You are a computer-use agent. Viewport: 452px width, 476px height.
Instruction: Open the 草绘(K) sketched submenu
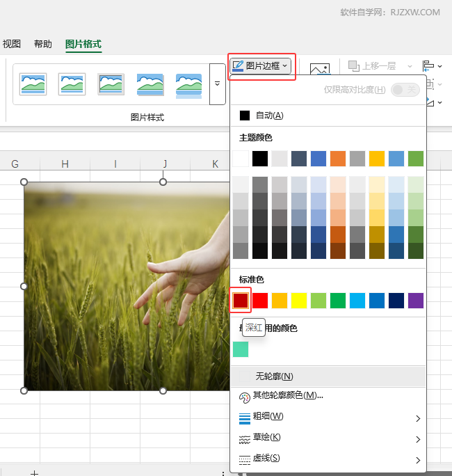click(328, 438)
